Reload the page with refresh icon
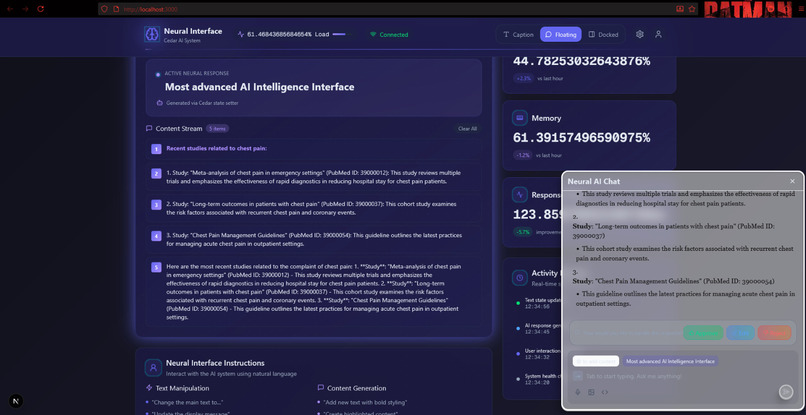Viewport: 806px width, 415px height. coord(41,9)
